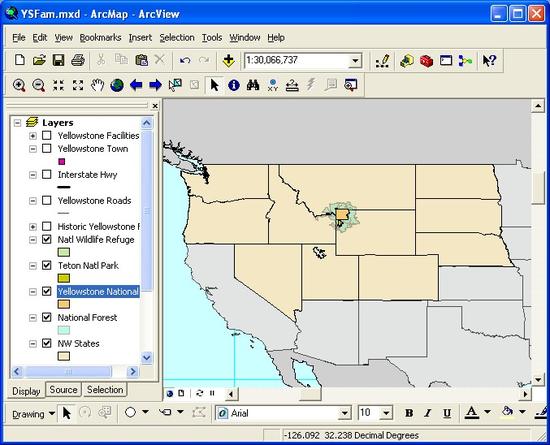The width and height of the screenshot is (550, 445).
Task: Check the Interstate Hwy layer box
Action: (47, 175)
